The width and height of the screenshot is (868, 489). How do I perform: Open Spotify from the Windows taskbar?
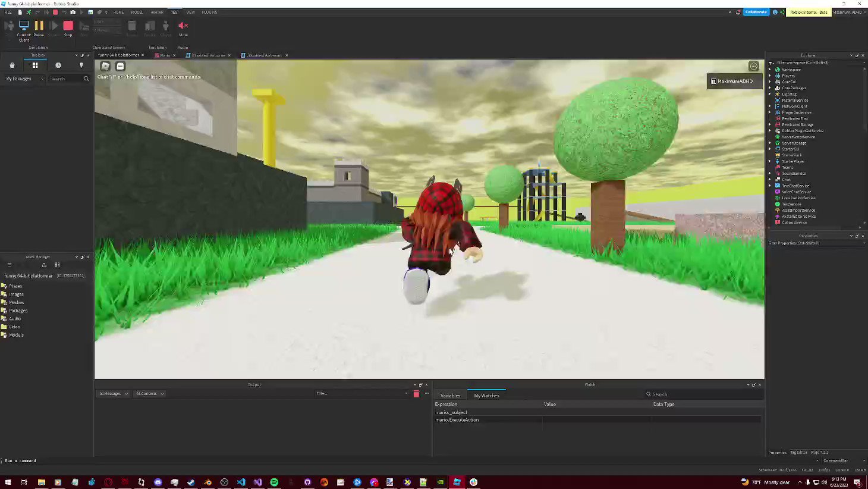pyautogui.click(x=274, y=482)
